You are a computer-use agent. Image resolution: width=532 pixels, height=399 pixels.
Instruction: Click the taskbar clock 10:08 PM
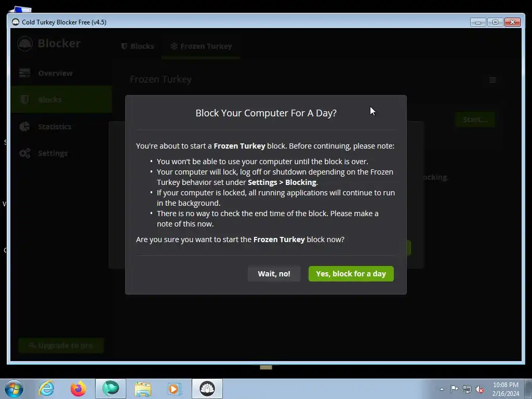coord(506,385)
